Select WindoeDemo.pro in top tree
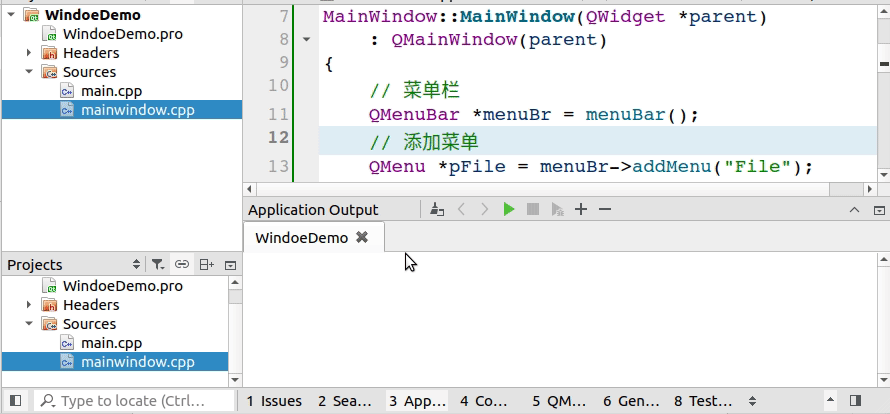890x414 pixels. pos(123,34)
